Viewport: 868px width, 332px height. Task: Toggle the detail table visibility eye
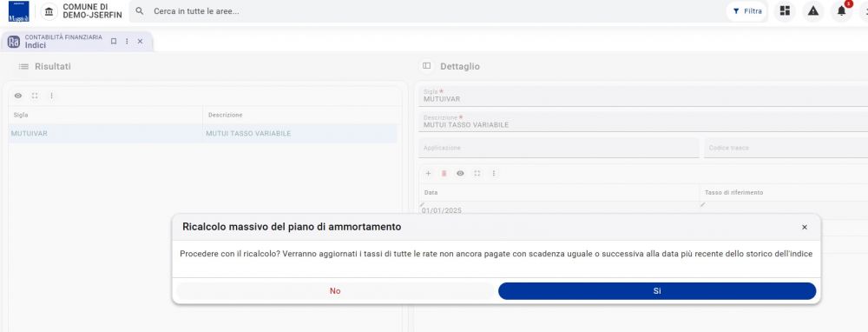tap(460, 174)
